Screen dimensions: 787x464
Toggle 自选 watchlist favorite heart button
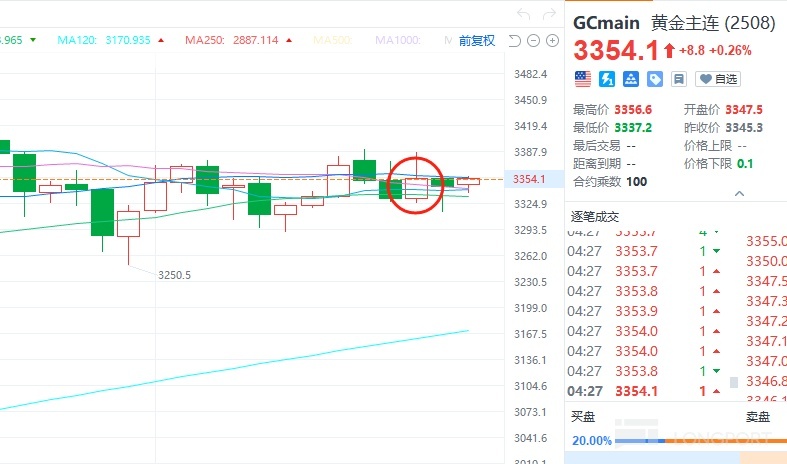[x=718, y=78]
